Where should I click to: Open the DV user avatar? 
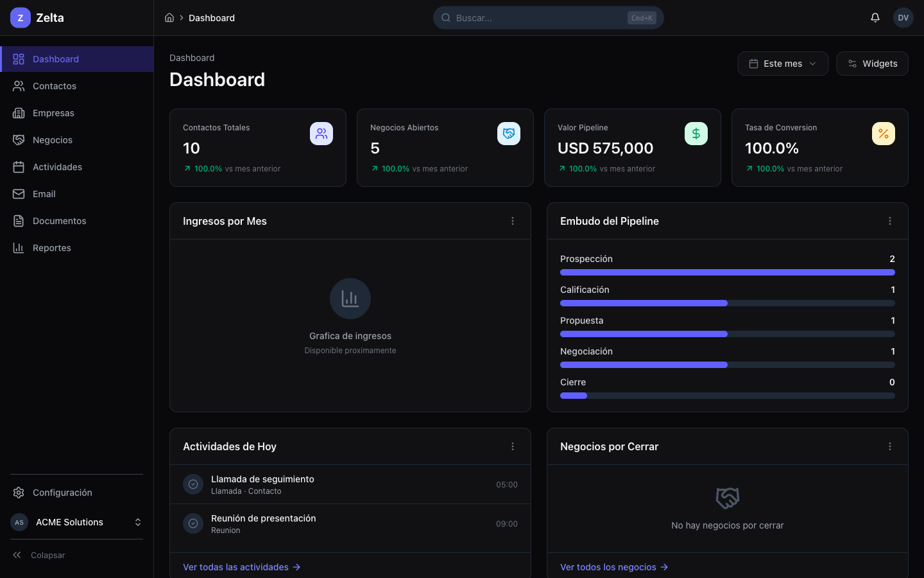click(903, 18)
